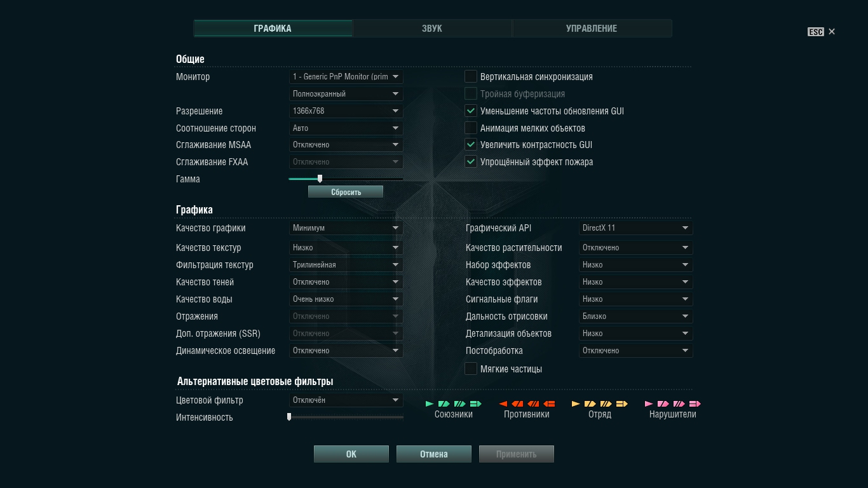This screenshot has width=868, height=488.
Task: Click the Гамма slider handle
Action: pyautogui.click(x=320, y=179)
